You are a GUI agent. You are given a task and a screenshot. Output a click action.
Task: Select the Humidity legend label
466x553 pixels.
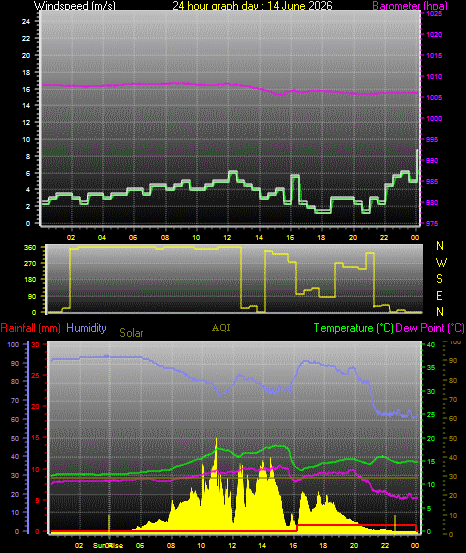86,328
